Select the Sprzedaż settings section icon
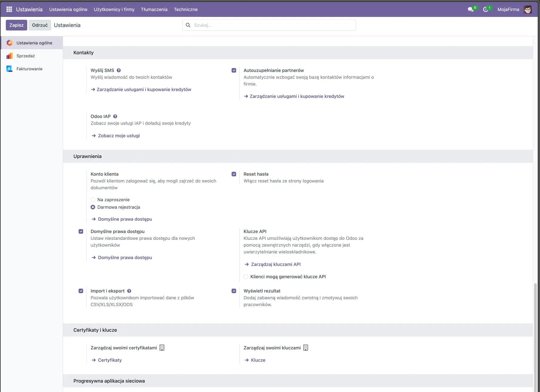The image size is (540, 392). [x=9, y=56]
